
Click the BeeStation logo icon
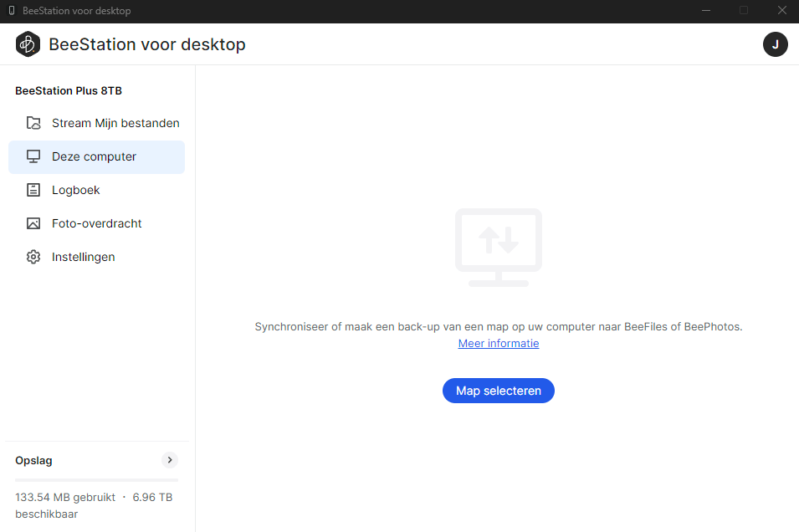click(x=28, y=44)
